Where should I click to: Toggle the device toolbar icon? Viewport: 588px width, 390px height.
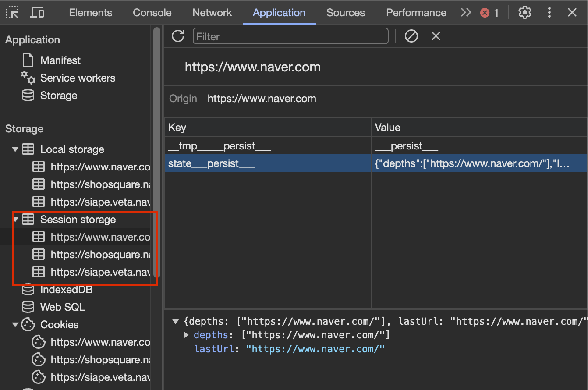tap(37, 13)
